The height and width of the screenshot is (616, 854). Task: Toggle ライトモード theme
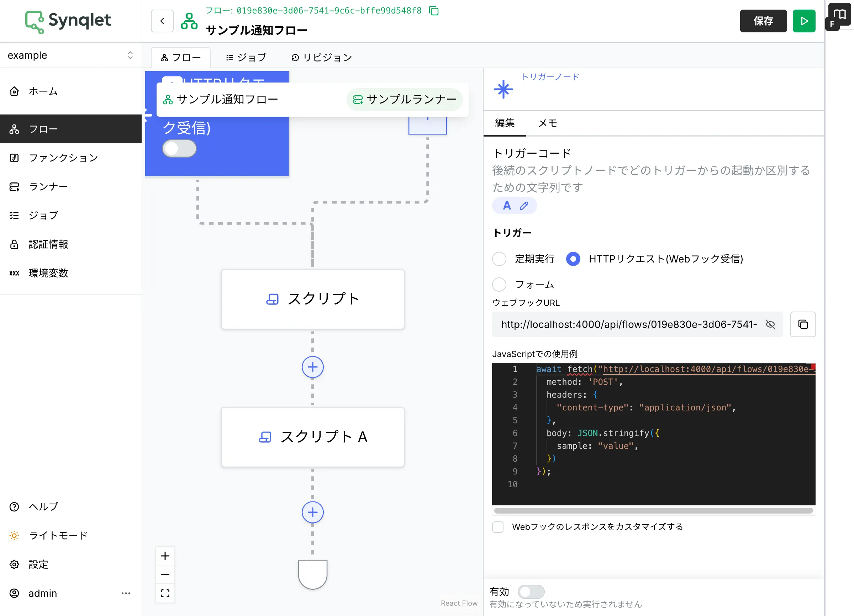pyautogui.click(x=71, y=536)
